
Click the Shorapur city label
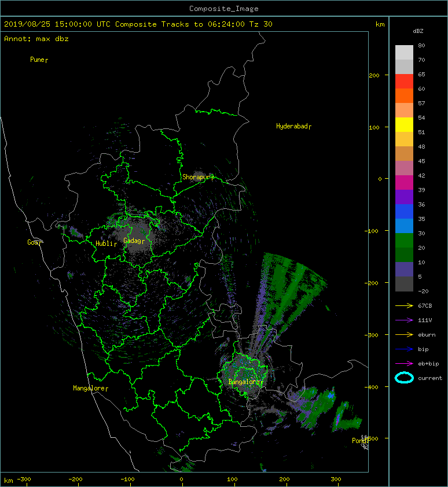pos(198,177)
